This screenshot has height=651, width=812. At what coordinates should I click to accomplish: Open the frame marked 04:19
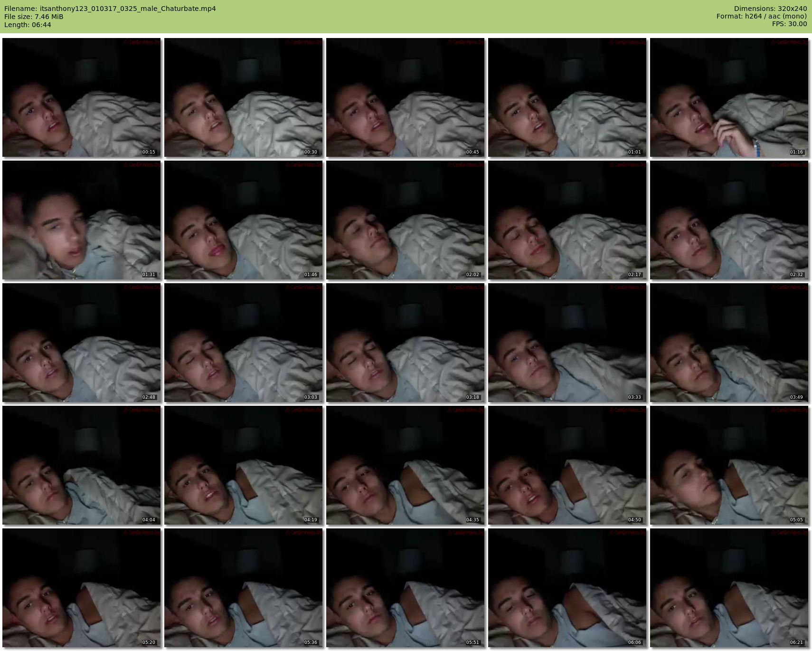[x=243, y=465]
